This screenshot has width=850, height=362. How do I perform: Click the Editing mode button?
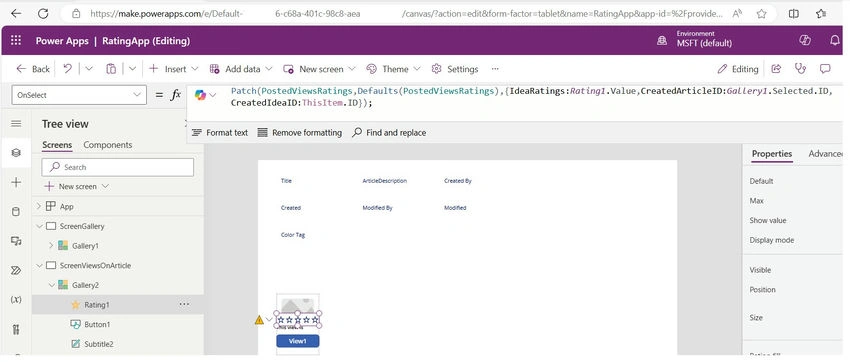pyautogui.click(x=737, y=69)
